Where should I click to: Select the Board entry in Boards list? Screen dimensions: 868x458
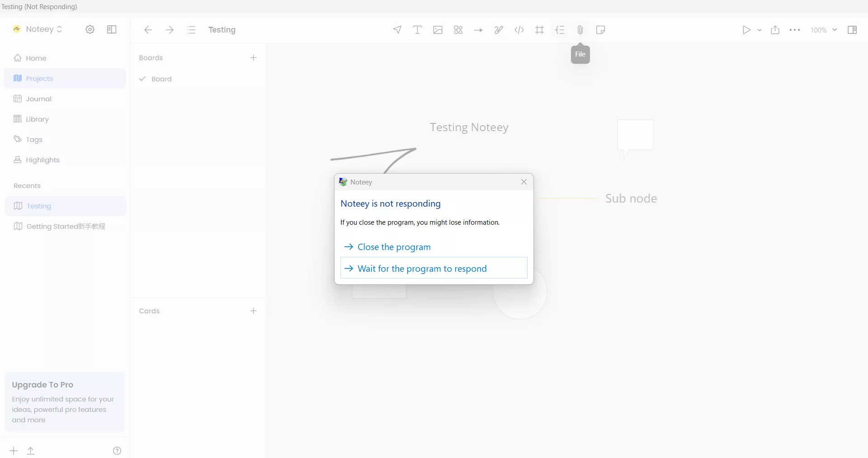pyautogui.click(x=198, y=79)
